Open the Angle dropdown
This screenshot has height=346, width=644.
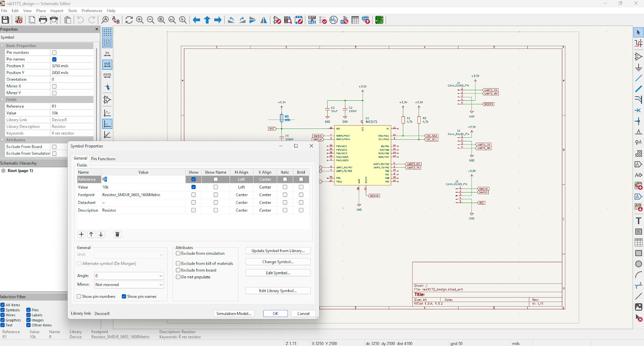129,276
